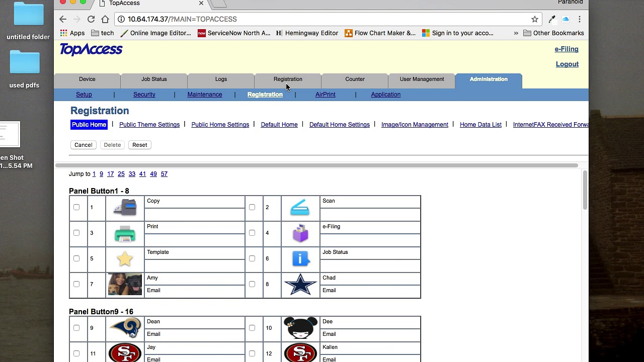This screenshot has height=362, width=644.
Task: Click Dee's cartoon girl icon
Action: tap(300, 328)
